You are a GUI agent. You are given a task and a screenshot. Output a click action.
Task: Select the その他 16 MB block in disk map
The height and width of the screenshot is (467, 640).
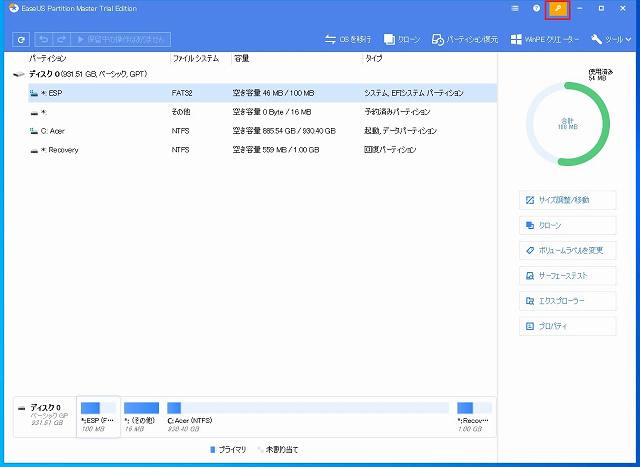141,417
